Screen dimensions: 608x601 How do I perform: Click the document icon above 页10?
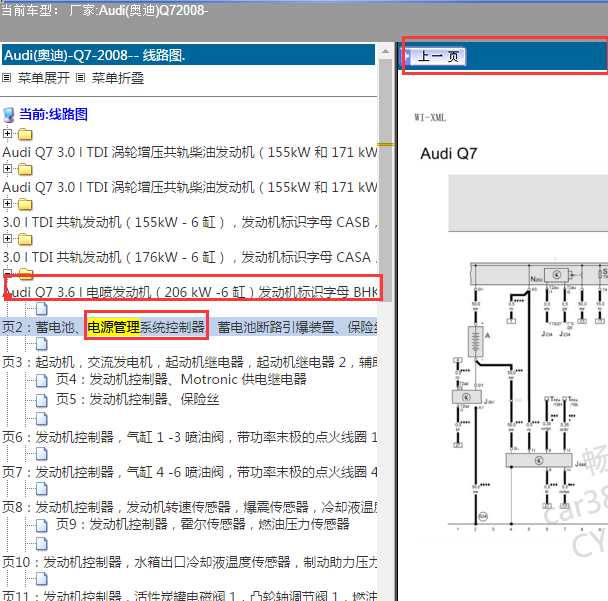click(42, 544)
